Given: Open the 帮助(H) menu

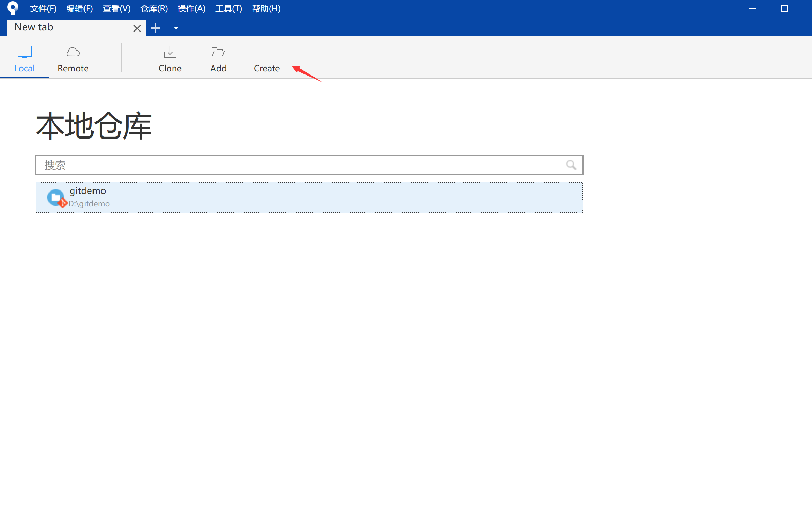Looking at the screenshot, I should [x=266, y=9].
